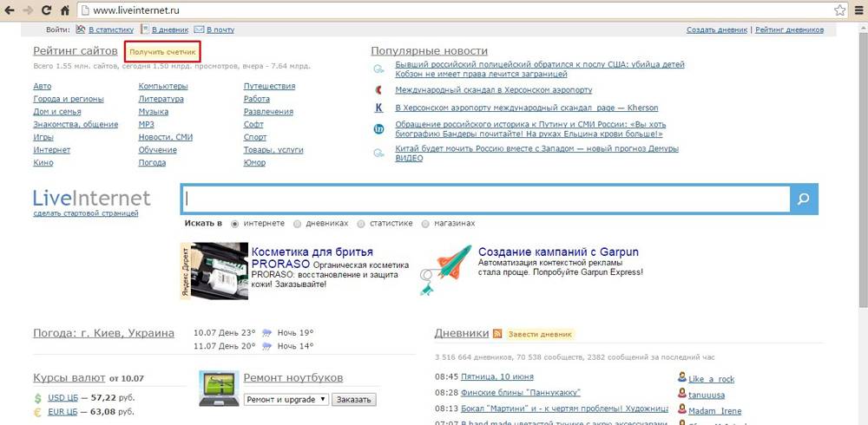Open Города и регионы category

[69, 99]
